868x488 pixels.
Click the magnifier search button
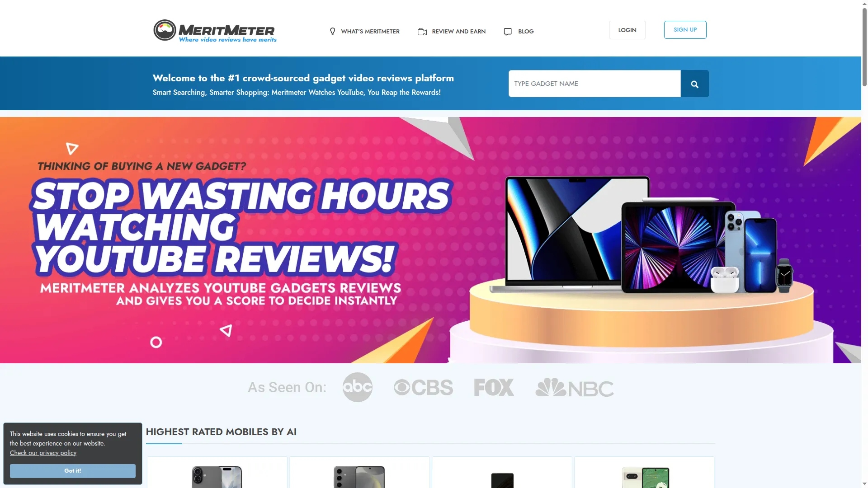[x=695, y=84]
